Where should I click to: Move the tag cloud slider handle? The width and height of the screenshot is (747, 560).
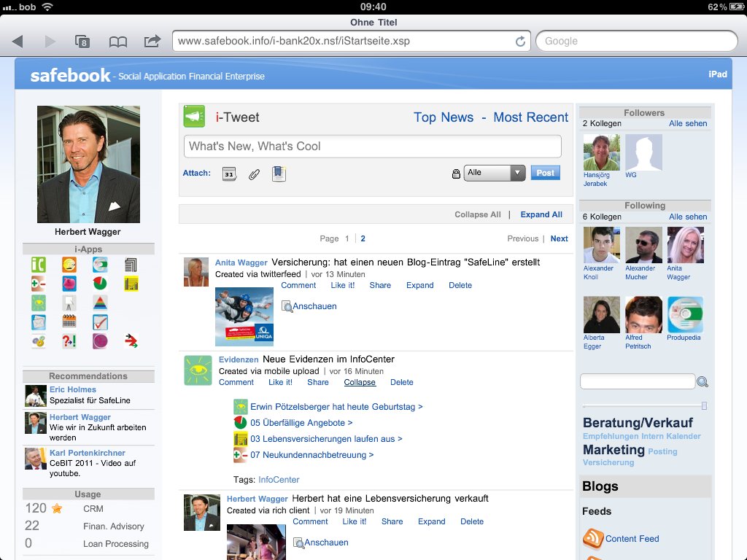[704, 405]
